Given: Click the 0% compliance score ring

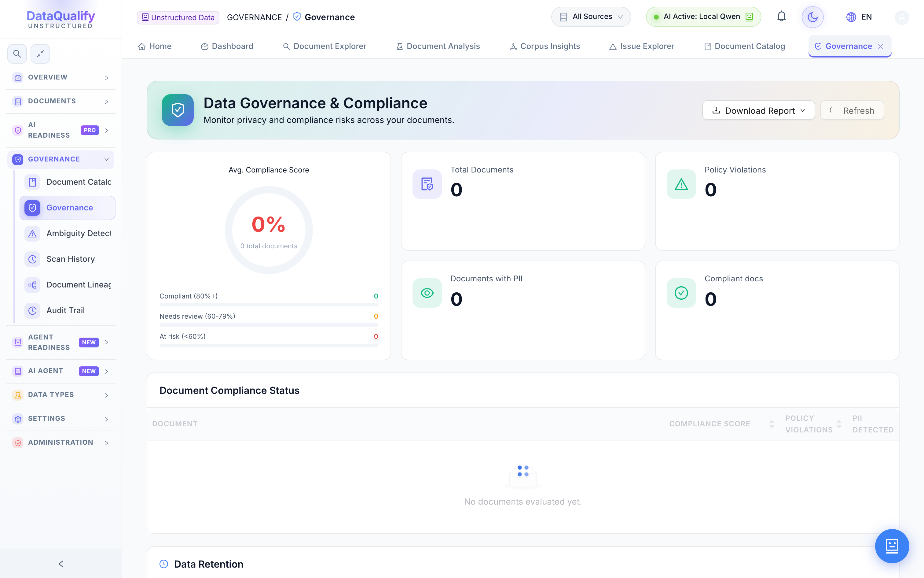Looking at the screenshot, I should point(269,230).
